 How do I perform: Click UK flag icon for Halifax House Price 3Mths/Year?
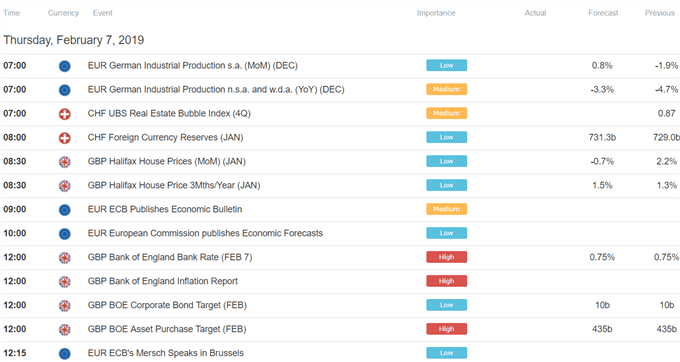pos(65,186)
